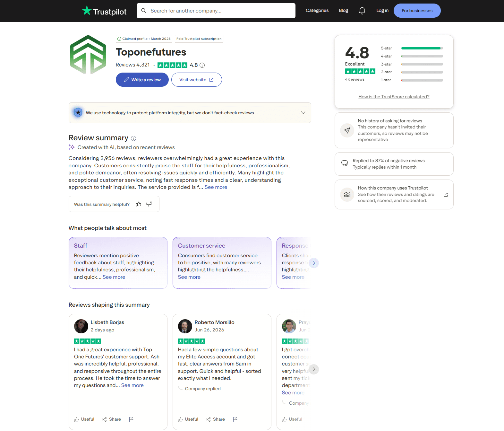
Task: Click the Staff topic heading
Action: click(81, 246)
